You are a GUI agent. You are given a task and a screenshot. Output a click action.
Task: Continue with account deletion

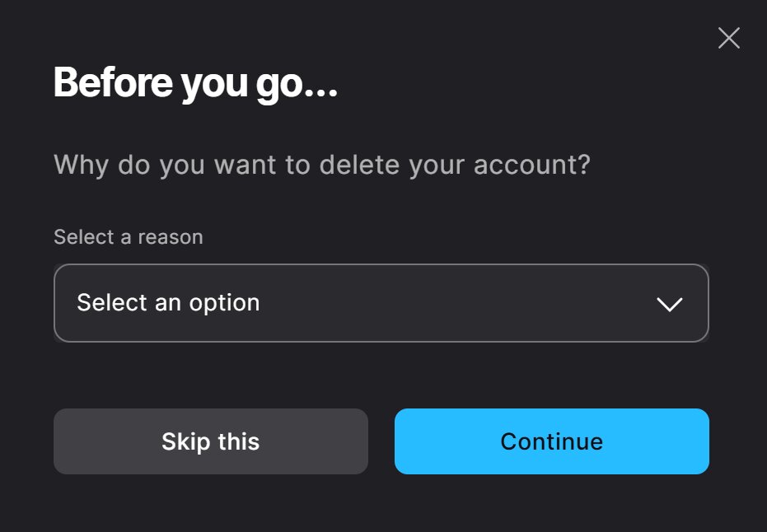coord(551,441)
